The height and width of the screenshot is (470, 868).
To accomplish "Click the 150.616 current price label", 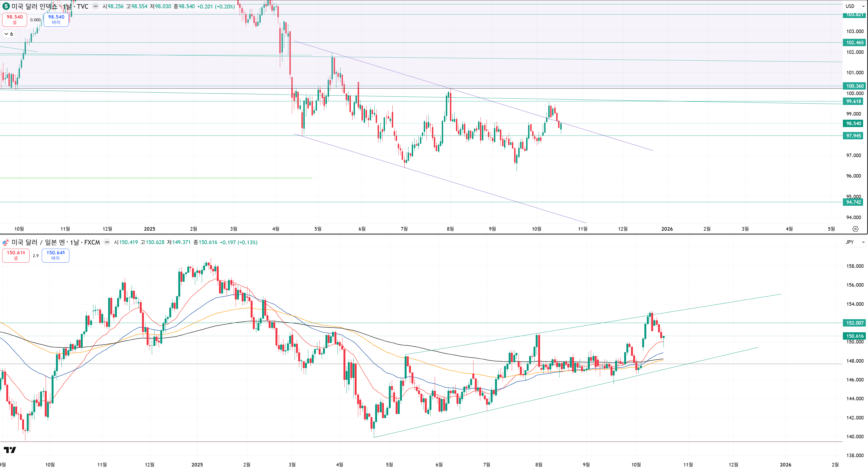I will pyautogui.click(x=855, y=336).
